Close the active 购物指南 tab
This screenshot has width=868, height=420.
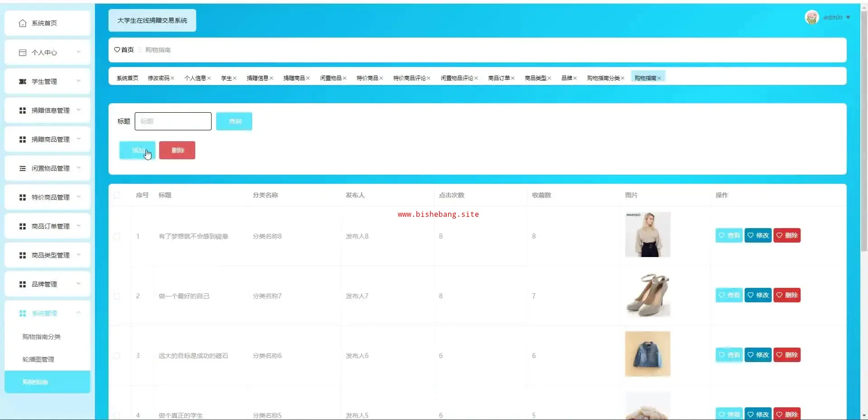659,78
